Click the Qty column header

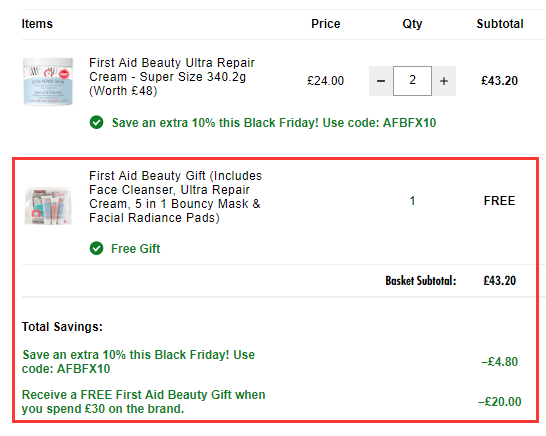click(x=412, y=24)
